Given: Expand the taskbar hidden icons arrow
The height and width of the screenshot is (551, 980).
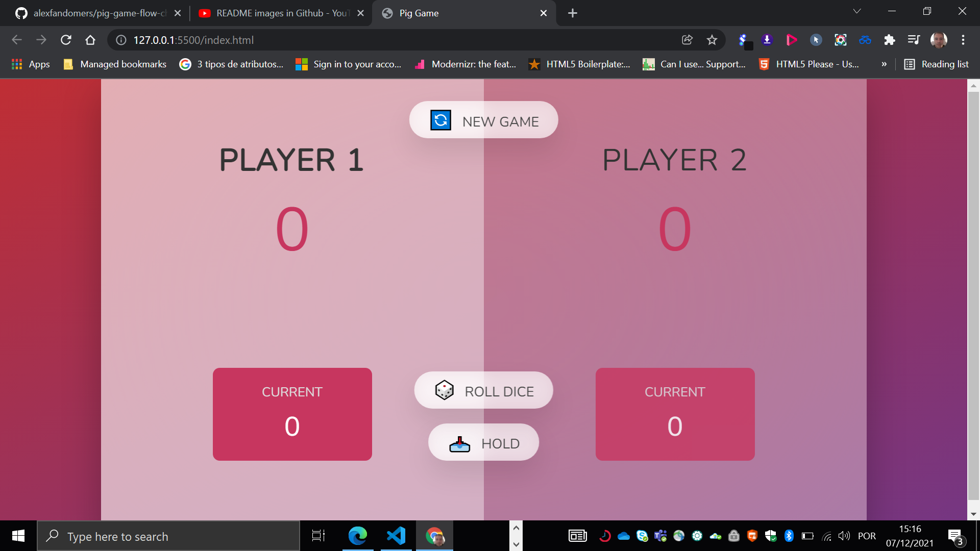Looking at the screenshot, I should tap(516, 529).
